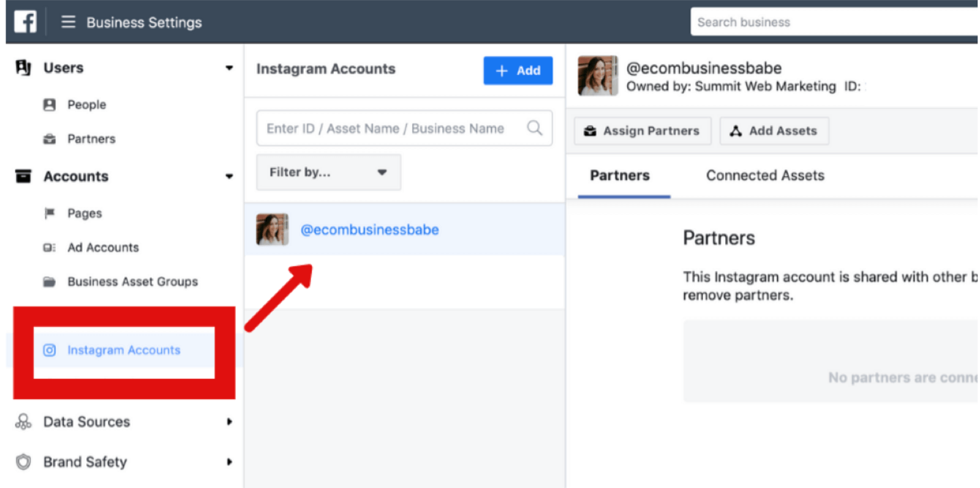
Task: Open Business Asset Groups
Action: coord(133,282)
